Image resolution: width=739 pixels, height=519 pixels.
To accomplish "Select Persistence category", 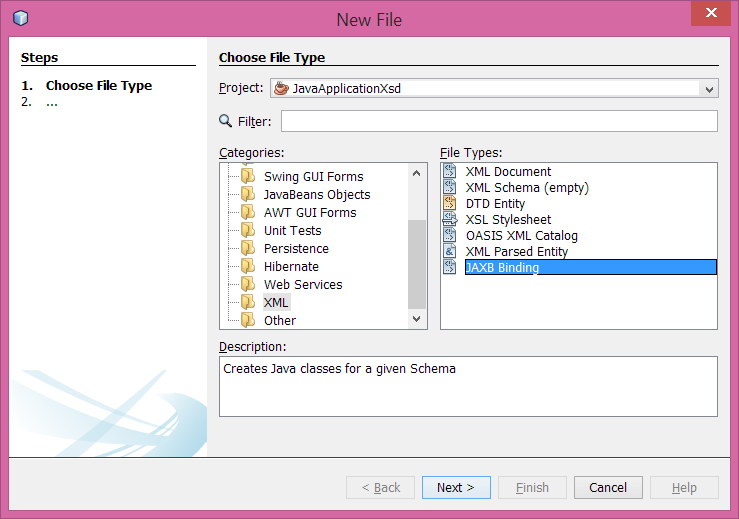I will [296, 248].
